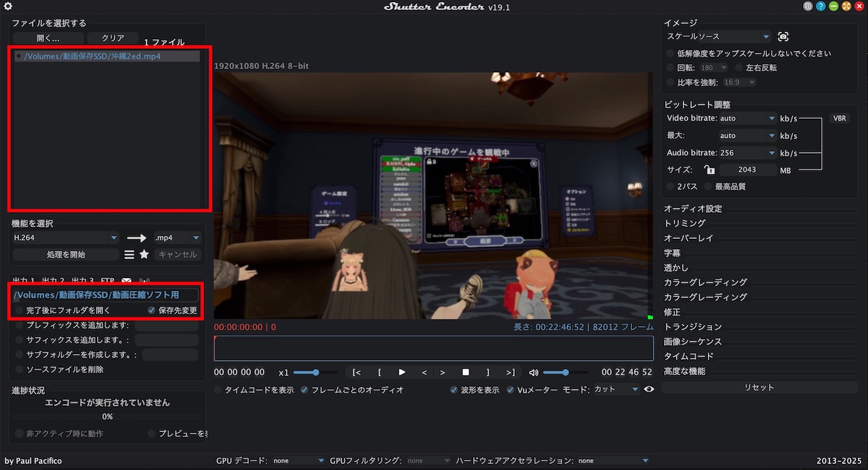Enable 最高品質 option
The width and height of the screenshot is (868, 470).
tap(709, 187)
